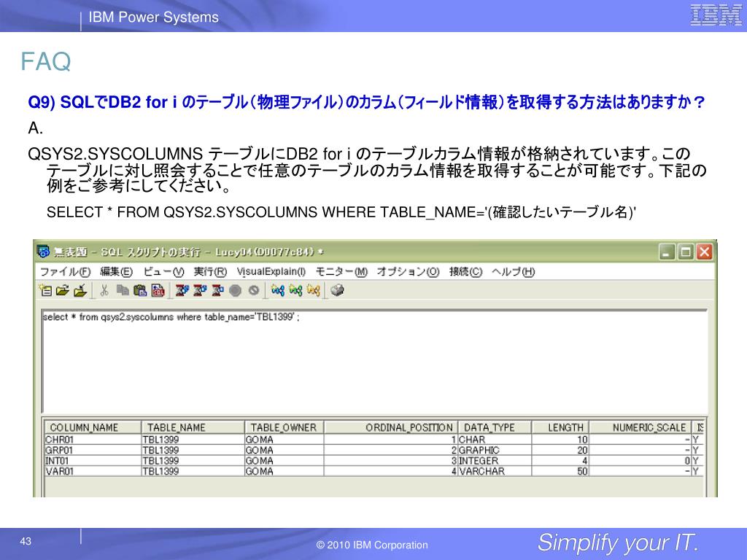The height and width of the screenshot is (560, 747).
Task: Click the copy icon in the toolbar
Action: click(123, 290)
